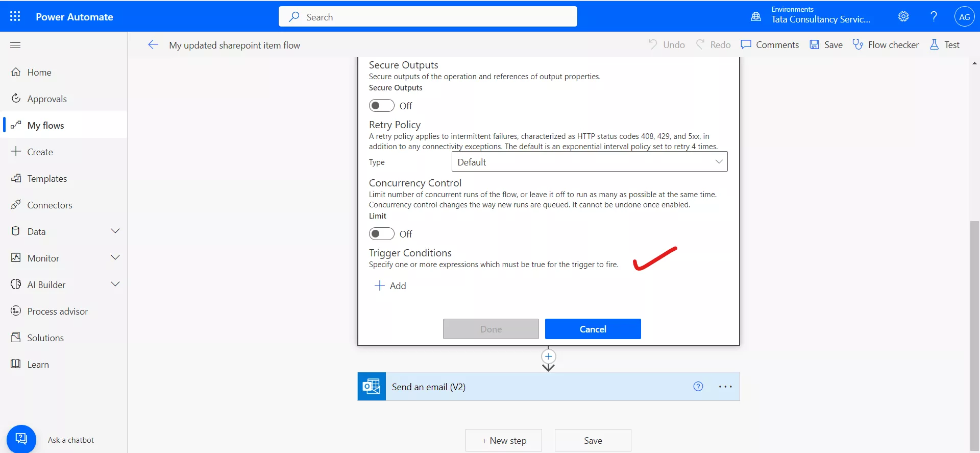This screenshot has height=453, width=980.
Task: Click the Test flask button
Action: pos(944,45)
